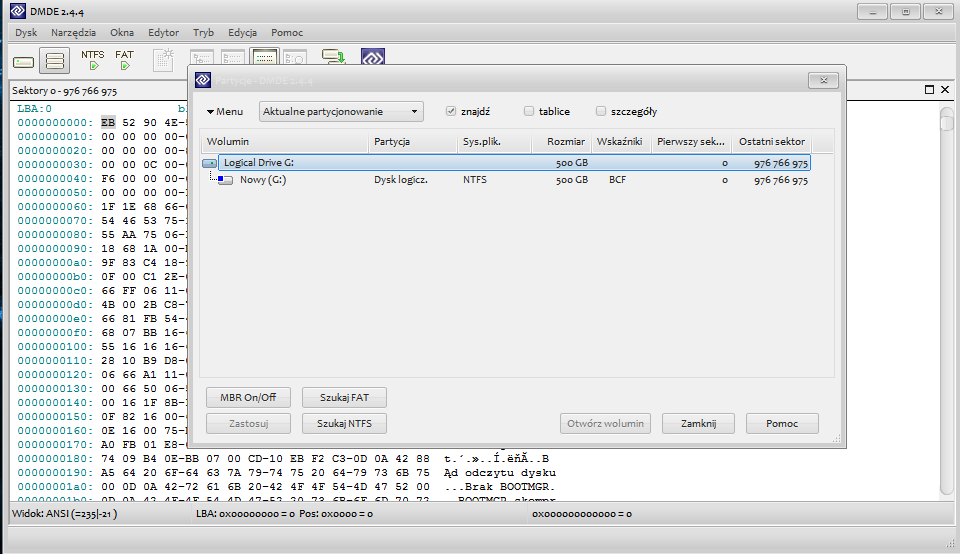Enable the szczegóły checkbox
Screen dimensions: 960x554
(601, 111)
